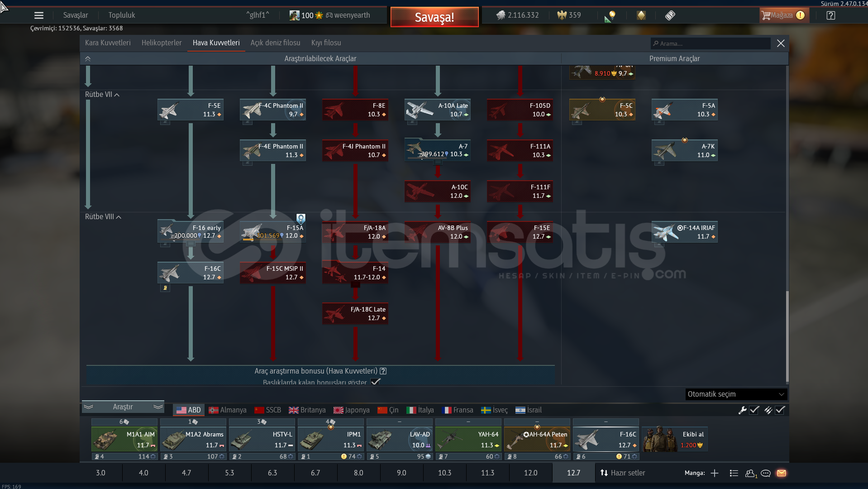Click the small badge icon below F-16C tree card

pos(166,288)
